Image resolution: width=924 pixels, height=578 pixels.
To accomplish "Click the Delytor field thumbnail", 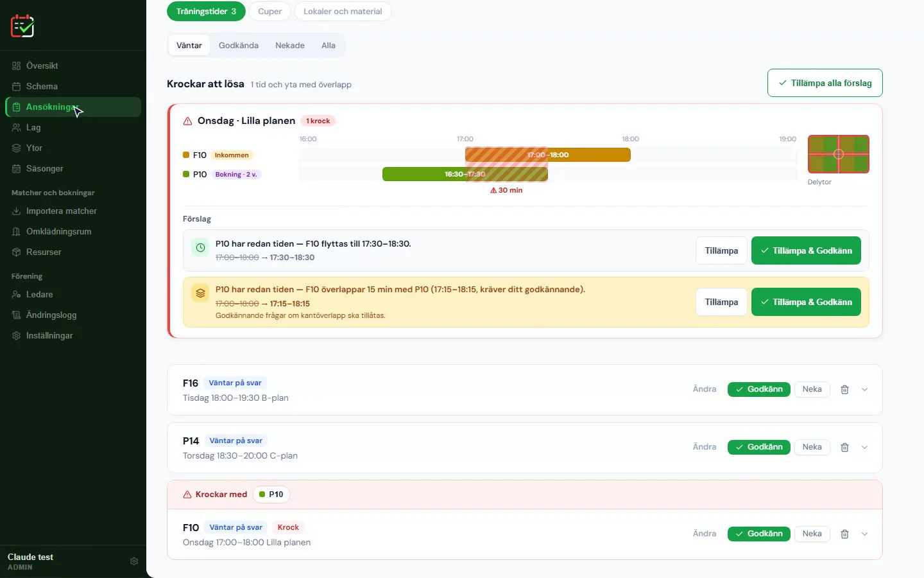I will [x=839, y=154].
